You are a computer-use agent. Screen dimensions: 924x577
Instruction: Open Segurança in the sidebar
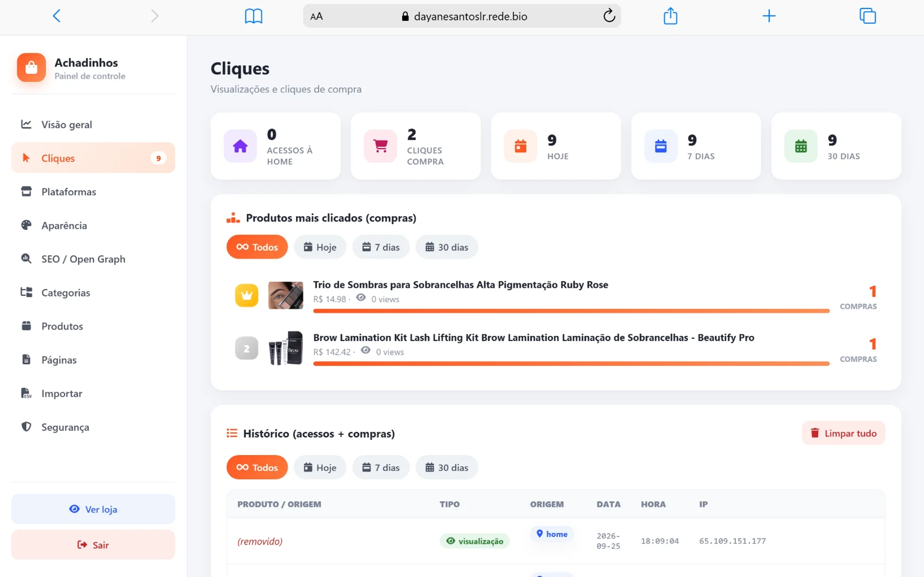[x=93, y=427]
